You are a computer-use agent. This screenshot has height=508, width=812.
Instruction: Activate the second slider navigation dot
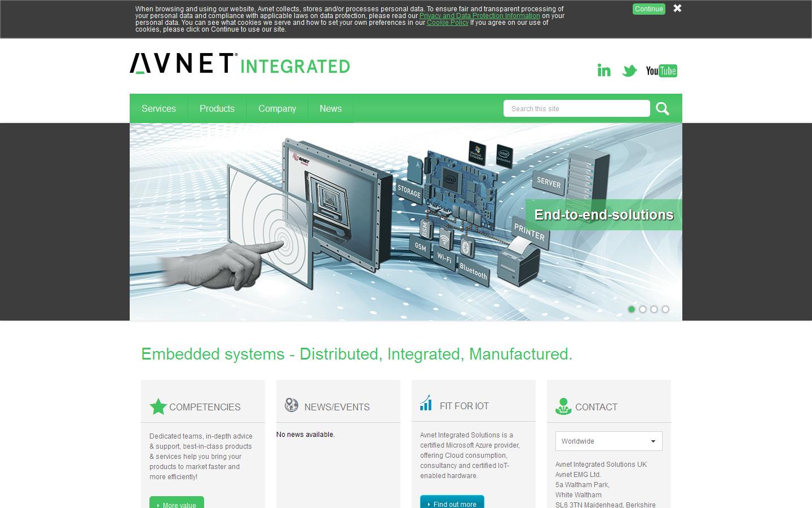point(643,309)
